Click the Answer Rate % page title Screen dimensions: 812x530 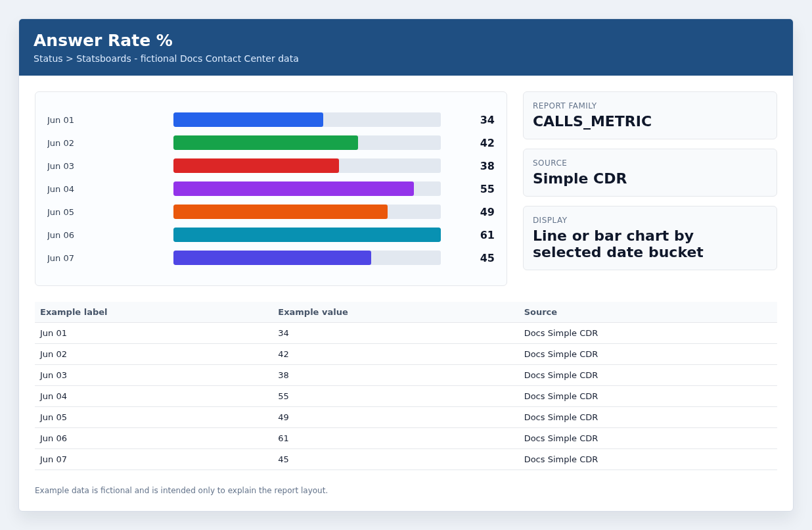click(x=103, y=40)
